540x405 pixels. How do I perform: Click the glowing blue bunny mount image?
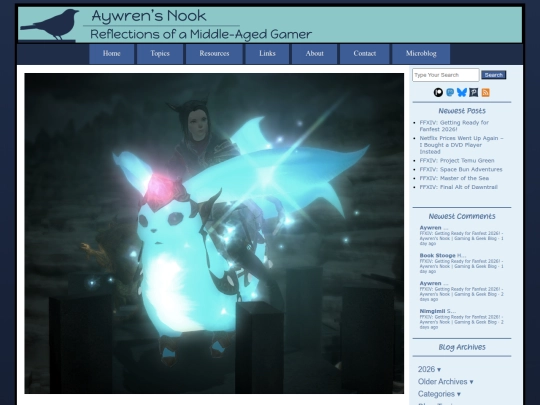click(214, 233)
